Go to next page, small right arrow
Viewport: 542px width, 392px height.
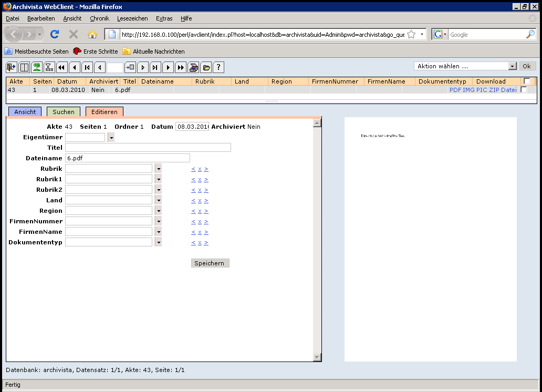pyautogui.click(x=143, y=67)
